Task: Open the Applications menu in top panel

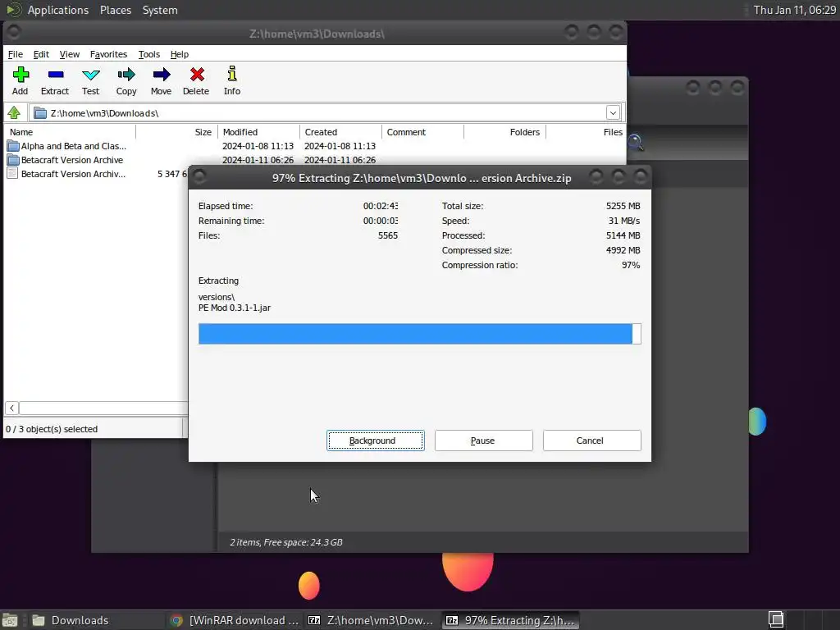Action: tap(58, 10)
